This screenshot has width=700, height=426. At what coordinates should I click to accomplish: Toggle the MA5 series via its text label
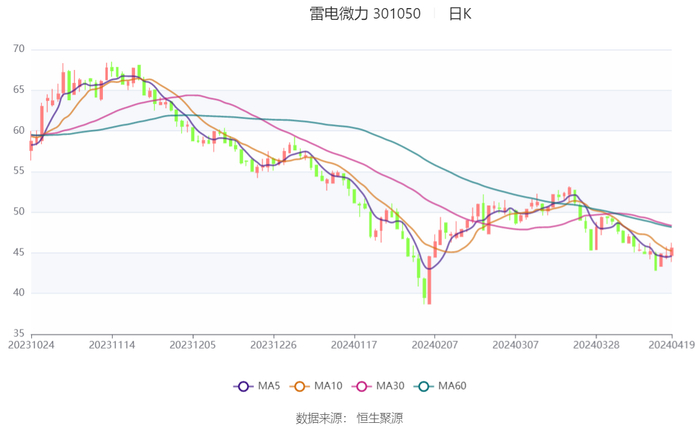click(269, 386)
